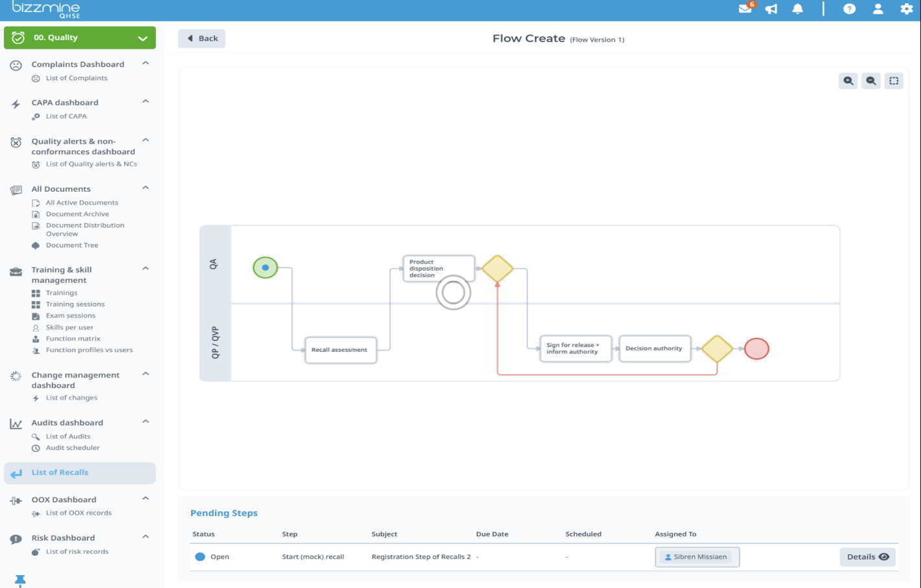Open Audit scheduler
This screenshot has height=588, width=921.
pos(73,448)
